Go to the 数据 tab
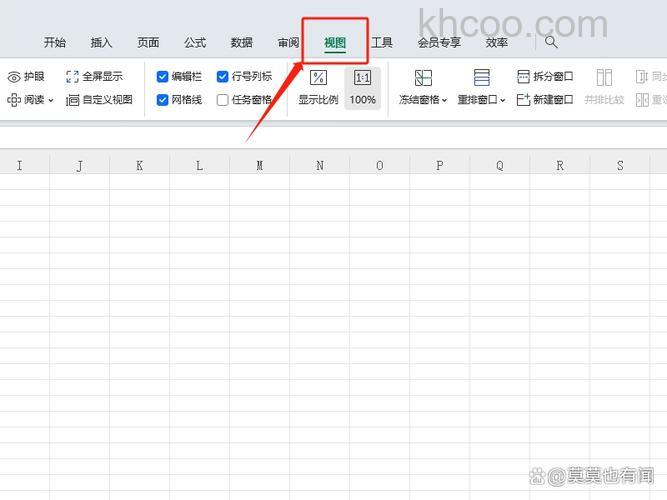This screenshot has width=667, height=500. click(x=242, y=43)
